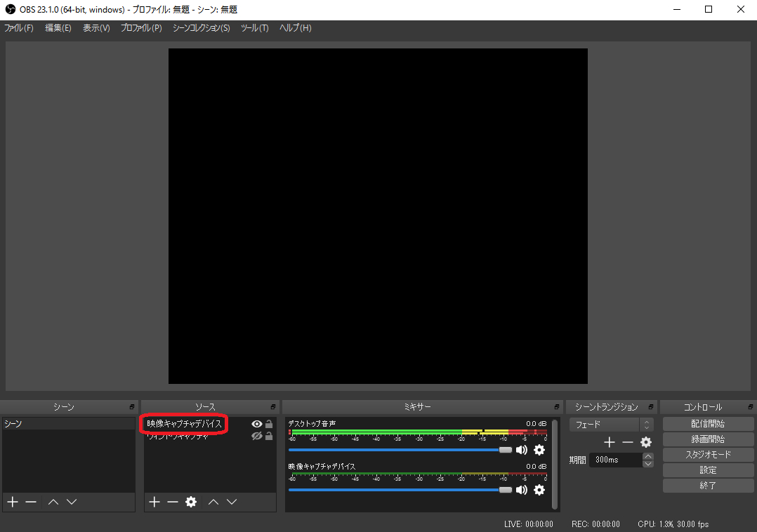Add a scene transition with the plus icon
The image size is (757, 532).
point(610,442)
